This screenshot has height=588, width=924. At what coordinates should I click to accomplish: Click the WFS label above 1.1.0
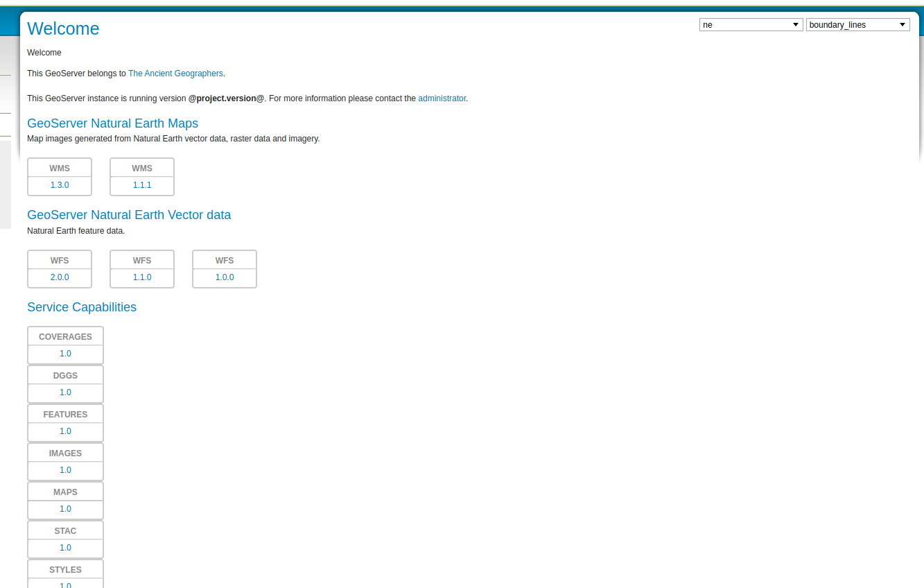[142, 261]
